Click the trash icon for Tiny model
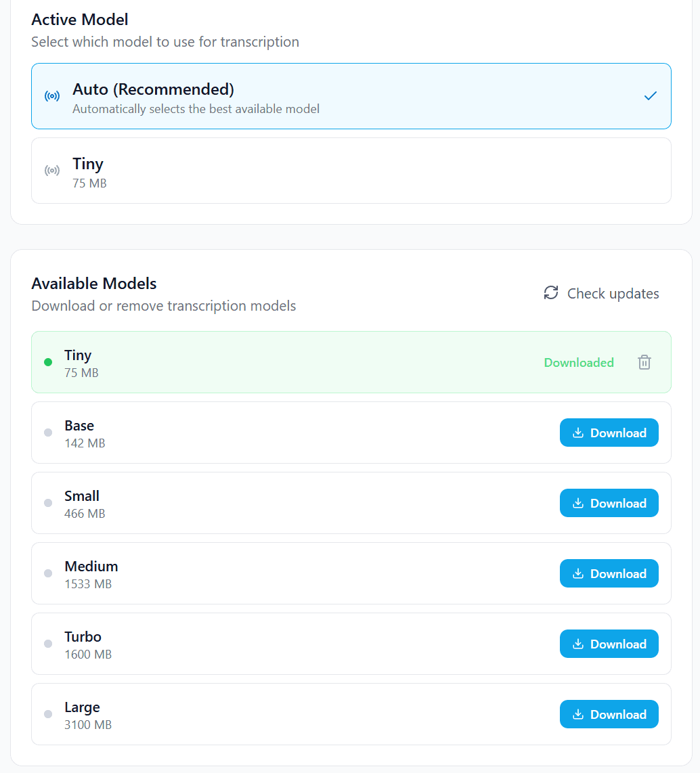This screenshot has width=700, height=773. pos(644,362)
